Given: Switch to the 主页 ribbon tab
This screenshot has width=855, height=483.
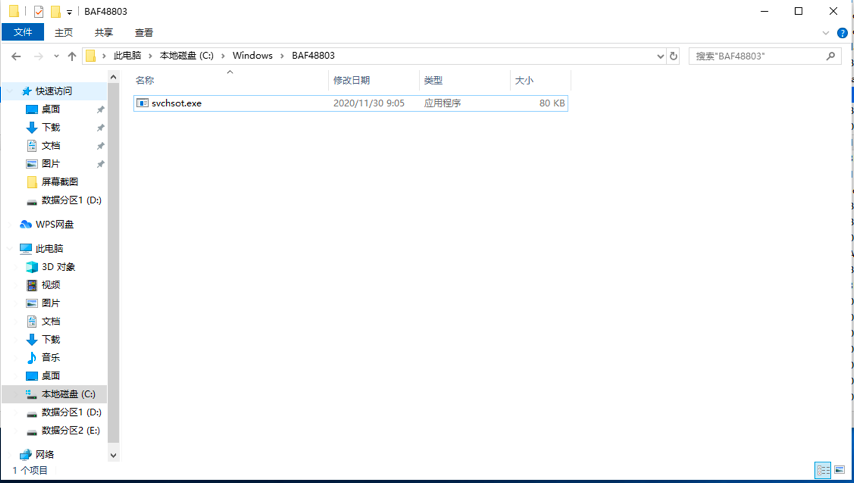Looking at the screenshot, I should pos(63,33).
